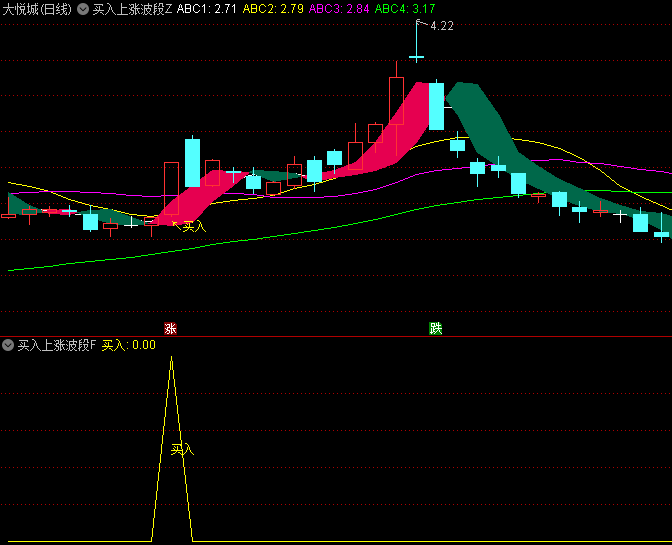Select the yellow ABC2: 2.79 label

[273, 9]
